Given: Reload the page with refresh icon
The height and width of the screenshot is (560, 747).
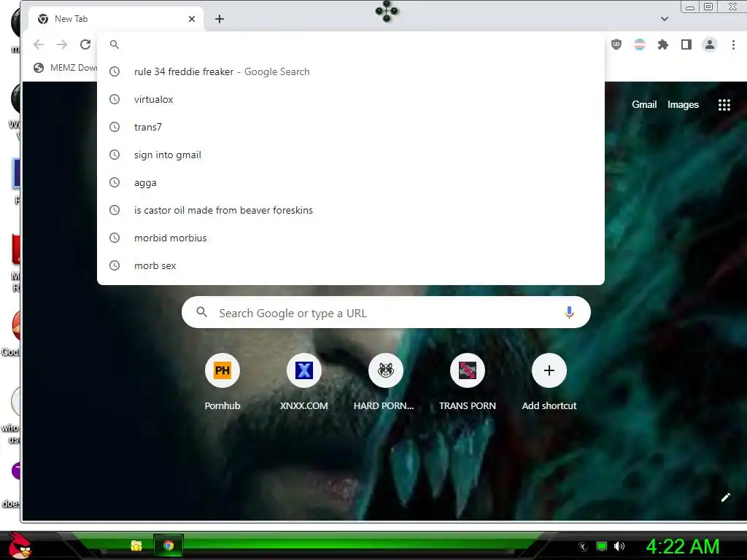Looking at the screenshot, I should click(85, 44).
